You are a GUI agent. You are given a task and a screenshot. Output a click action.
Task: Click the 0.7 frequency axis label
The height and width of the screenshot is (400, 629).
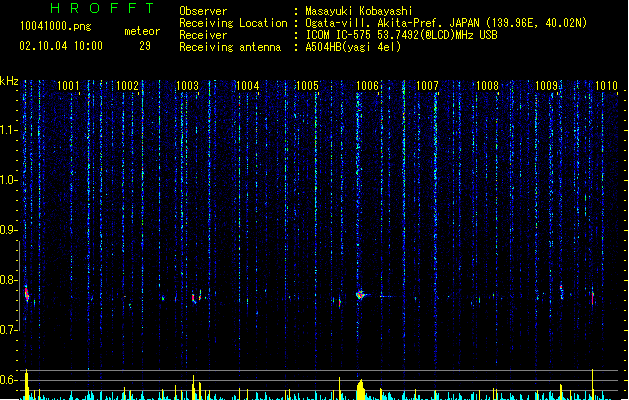click(8, 330)
